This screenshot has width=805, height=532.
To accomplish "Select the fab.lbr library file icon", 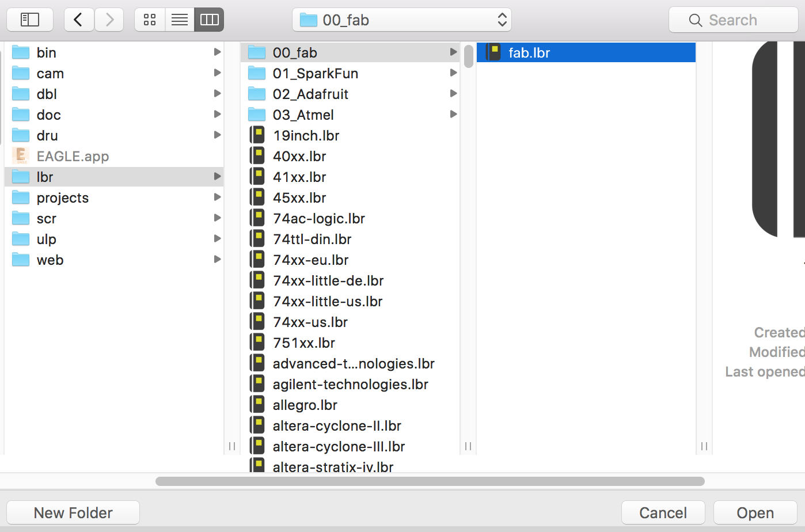I will point(492,51).
